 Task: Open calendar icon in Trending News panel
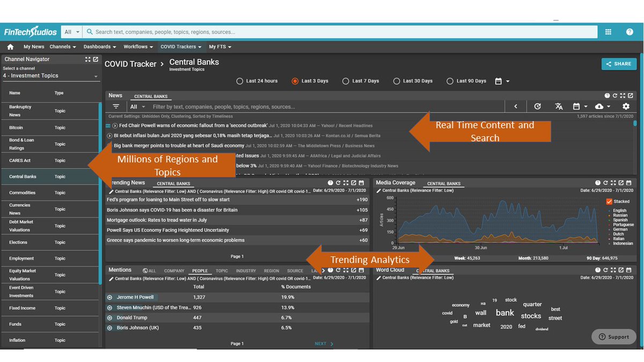point(361,183)
